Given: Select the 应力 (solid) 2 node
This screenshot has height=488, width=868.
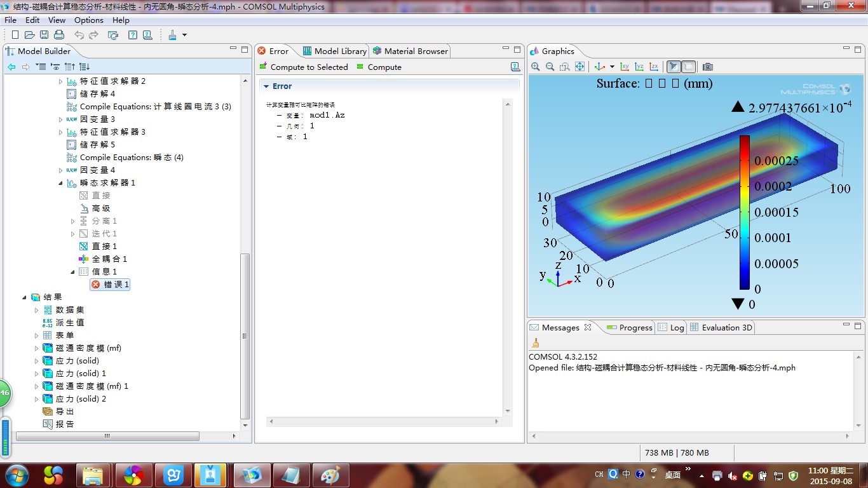Looking at the screenshot, I should pos(74,399).
